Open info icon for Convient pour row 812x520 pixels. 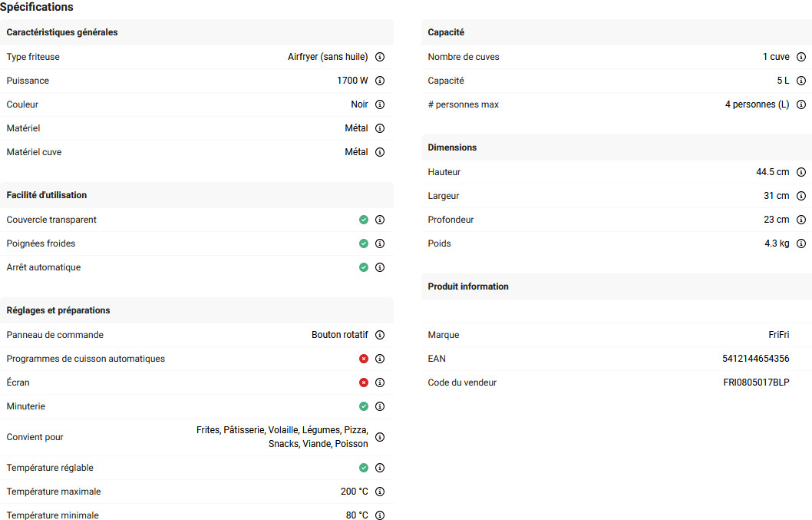coord(380,437)
